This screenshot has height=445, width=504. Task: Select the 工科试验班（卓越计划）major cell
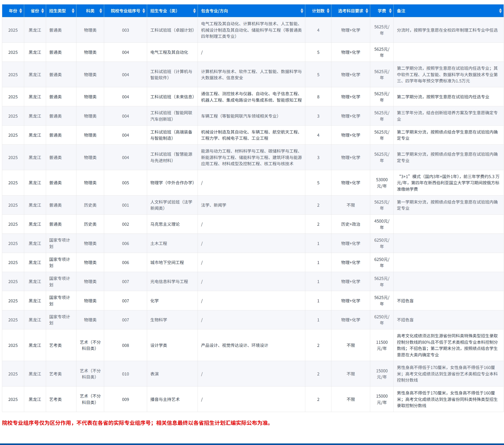point(172,30)
